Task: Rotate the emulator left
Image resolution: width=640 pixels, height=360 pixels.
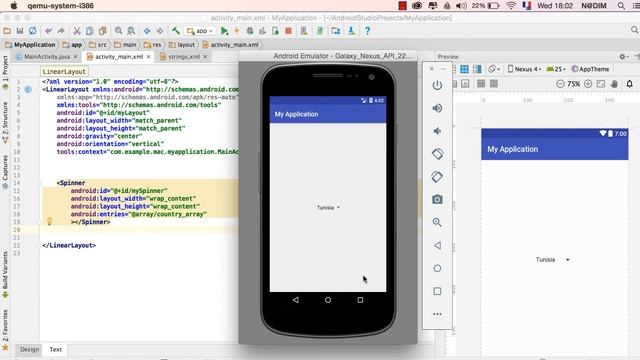Action: pos(437,154)
